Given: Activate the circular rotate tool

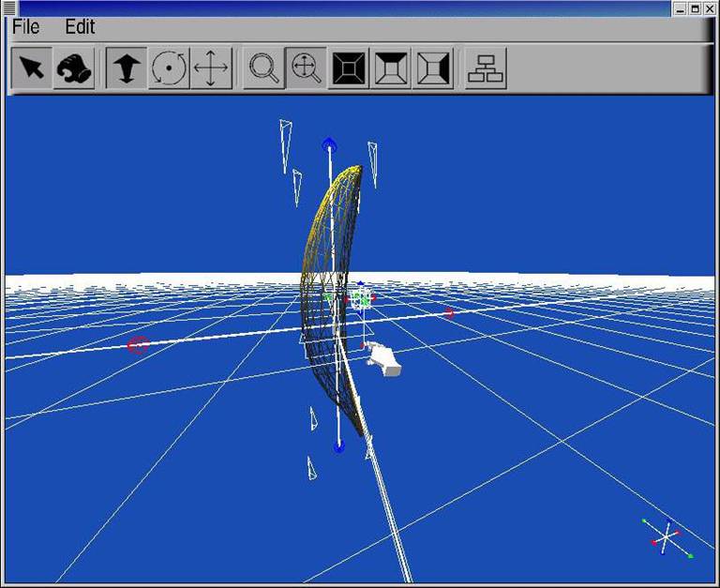Looking at the screenshot, I should [x=169, y=68].
